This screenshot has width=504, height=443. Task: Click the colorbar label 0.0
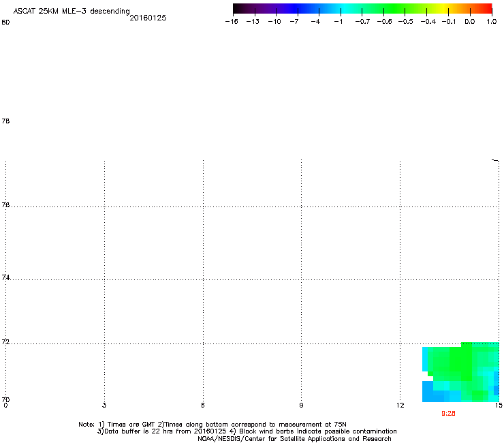pos(470,22)
